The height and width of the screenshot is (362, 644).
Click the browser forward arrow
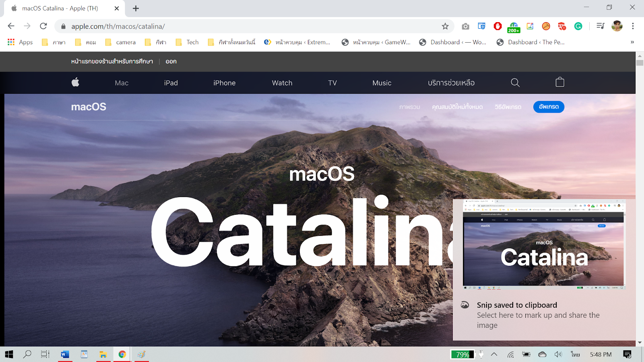pyautogui.click(x=27, y=26)
